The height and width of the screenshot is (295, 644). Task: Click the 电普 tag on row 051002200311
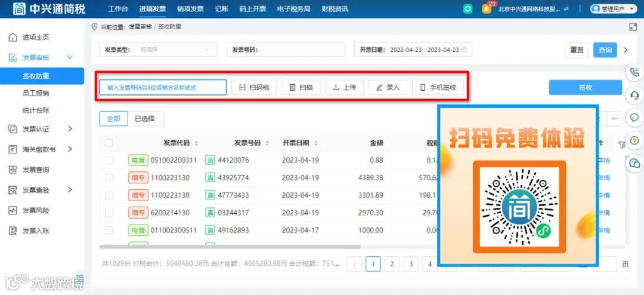point(138,160)
